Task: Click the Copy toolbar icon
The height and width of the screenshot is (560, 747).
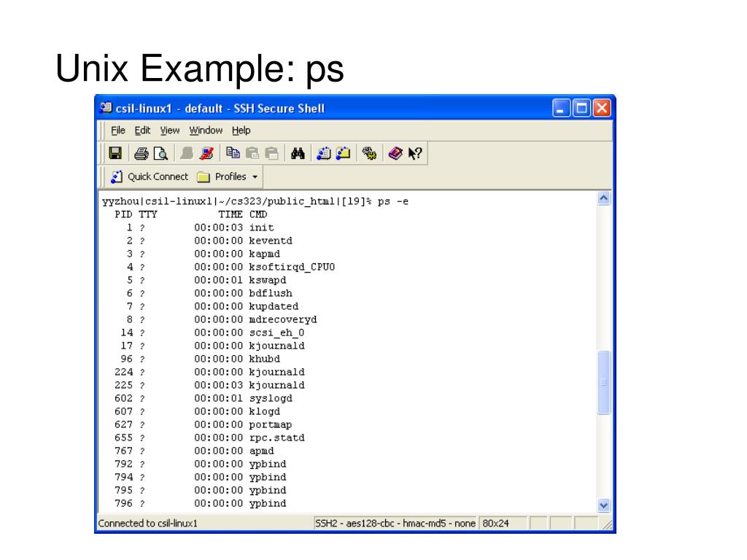Action: [x=233, y=153]
